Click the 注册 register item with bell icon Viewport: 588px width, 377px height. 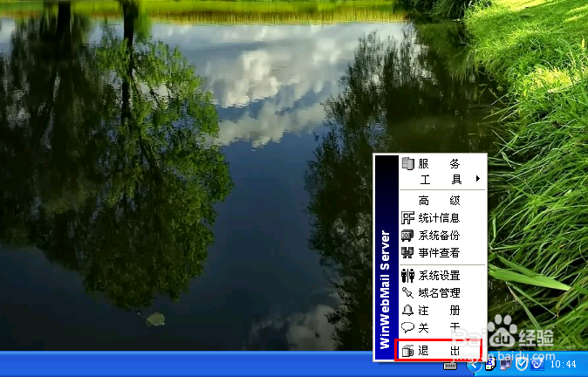tap(442, 310)
